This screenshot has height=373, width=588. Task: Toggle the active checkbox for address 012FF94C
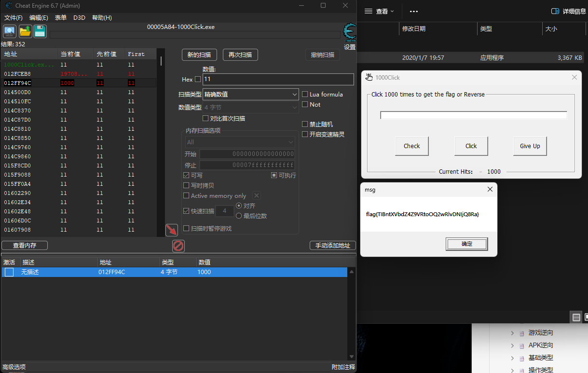pos(9,272)
